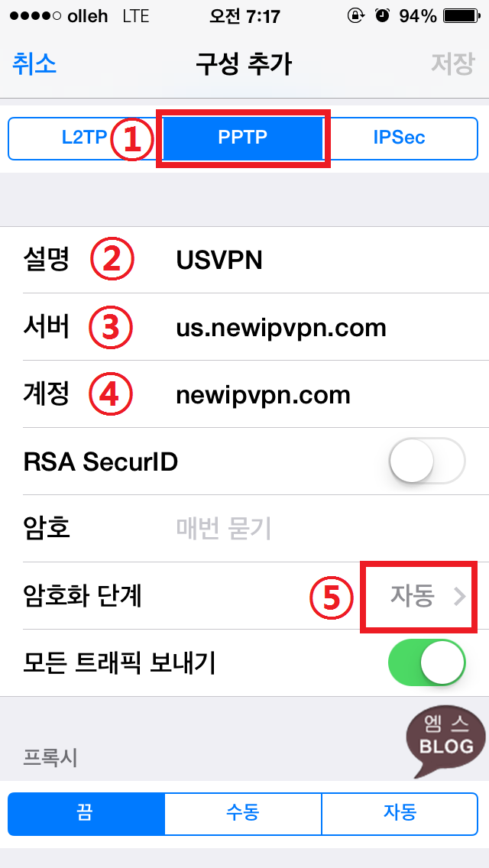Choose 수동 proxy mode
Viewport: 489px width, 868px height.
tap(243, 813)
